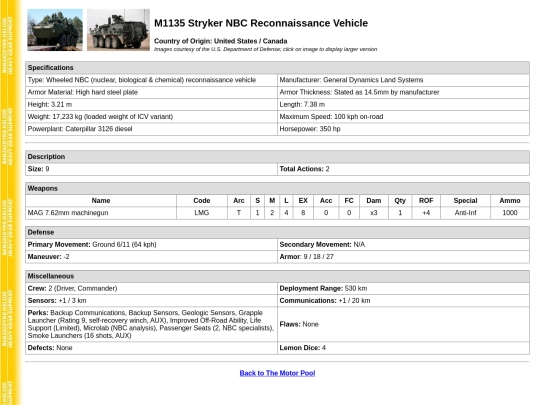The height and width of the screenshot is (405, 540).
Task: Click the Length: 7.38 m cell
Action: tap(403, 104)
